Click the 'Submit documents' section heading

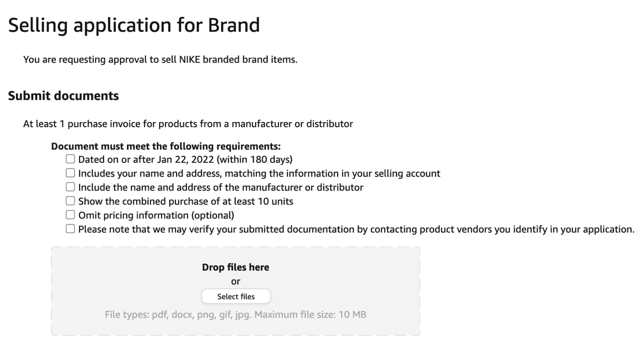coord(63,96)
